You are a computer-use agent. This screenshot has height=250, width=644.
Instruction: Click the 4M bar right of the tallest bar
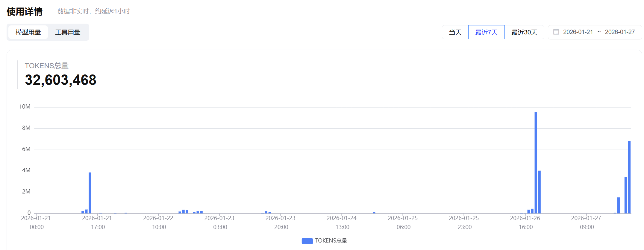pyautogui.click(x=539, y=192)
